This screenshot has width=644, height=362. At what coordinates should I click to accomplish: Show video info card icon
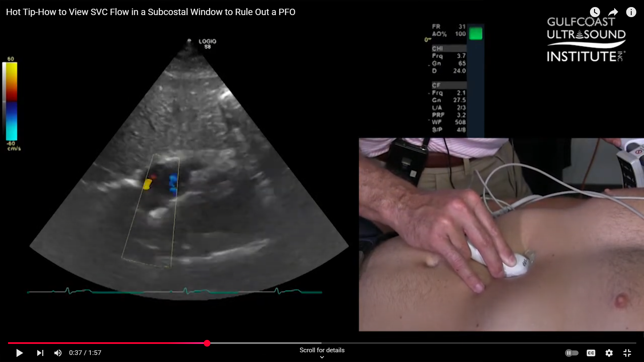[x=631, y=12]
